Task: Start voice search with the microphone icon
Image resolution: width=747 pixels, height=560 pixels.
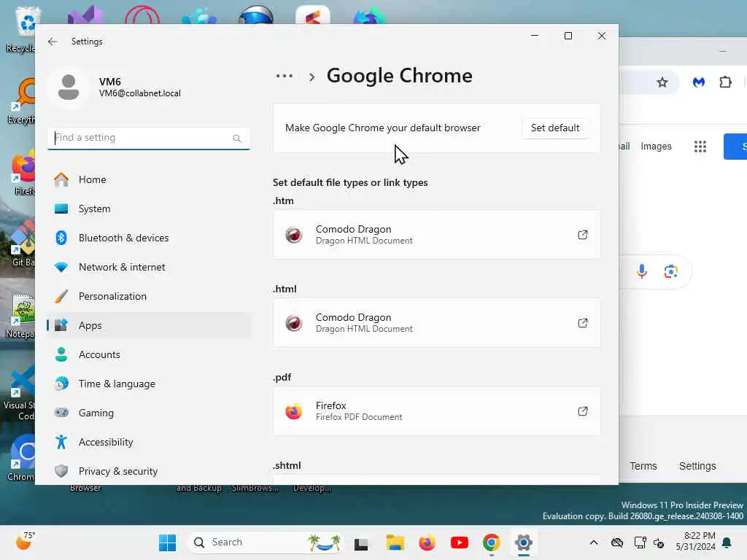Action: pyautogui.click(x=642, y=271)
